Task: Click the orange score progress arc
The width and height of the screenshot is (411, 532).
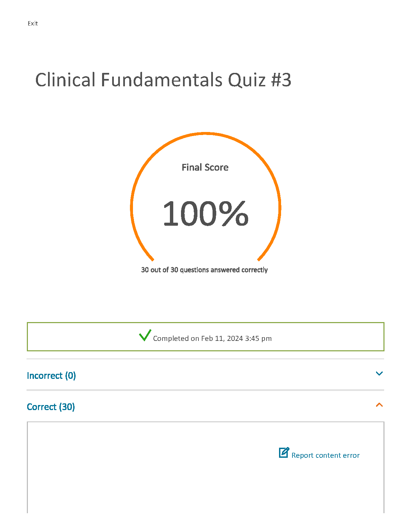Action: coord(205,134)
